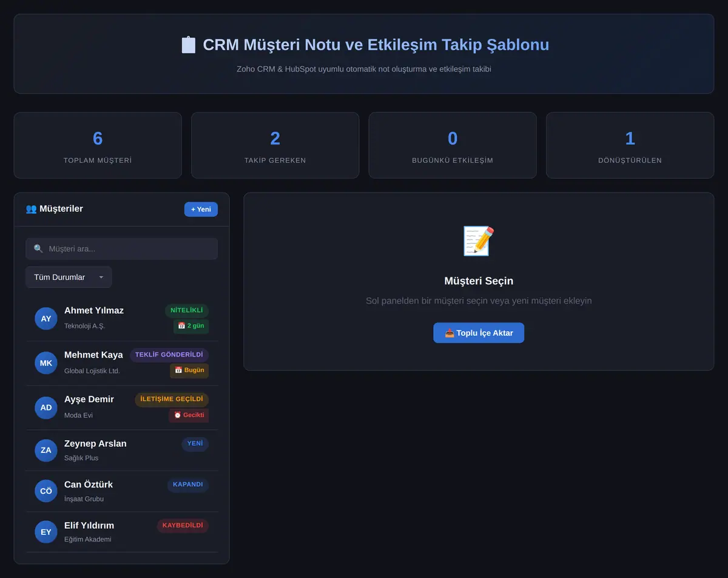Select the CÖ avatar for Can Öztürk
The width and height of the screenshot is (728, 578).
[x=46, y=491]
